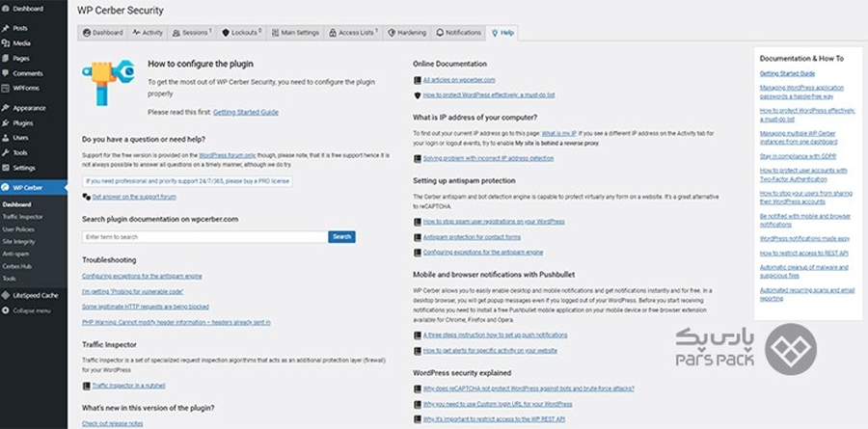868x429 pixels.
Task: Open 'Get answer on the support forum' link
Action: 133,196
